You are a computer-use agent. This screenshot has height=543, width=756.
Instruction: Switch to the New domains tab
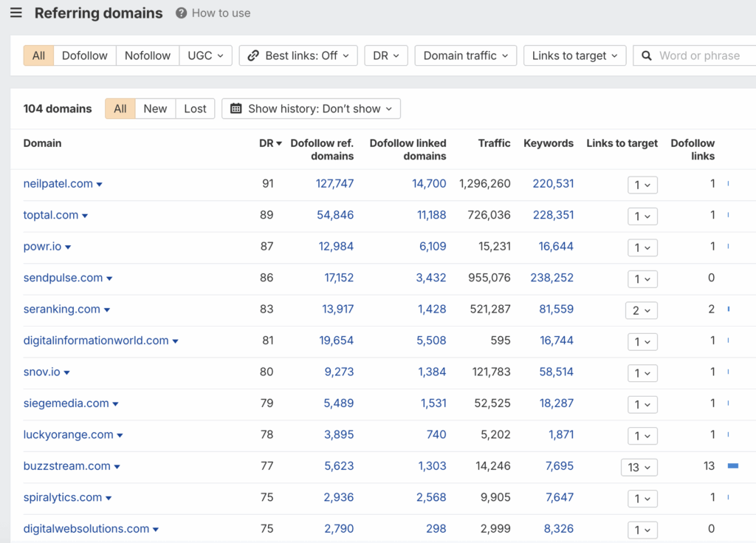coord(155,109)
